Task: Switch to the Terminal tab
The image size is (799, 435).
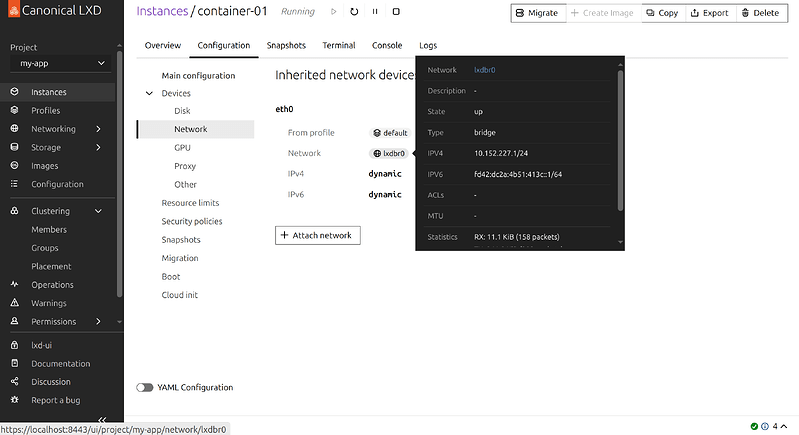Action: click(x=339, y=46)
